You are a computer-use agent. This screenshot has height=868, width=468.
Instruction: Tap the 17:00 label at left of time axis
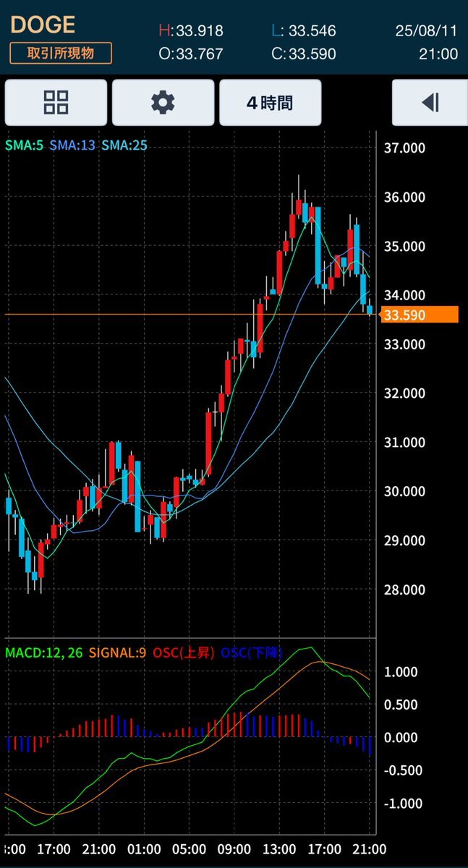54,848
